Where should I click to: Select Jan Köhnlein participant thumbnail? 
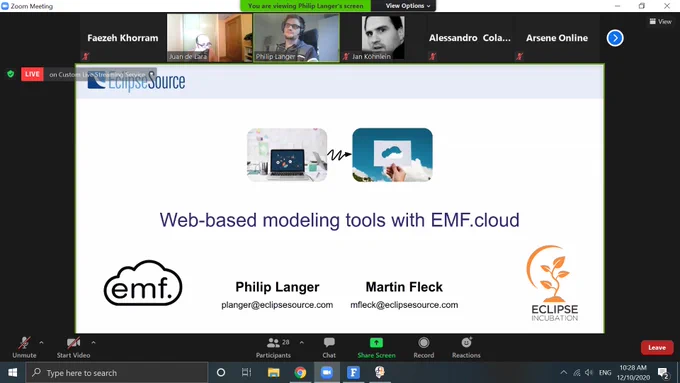pyautogui.click(x=383, y=38)
